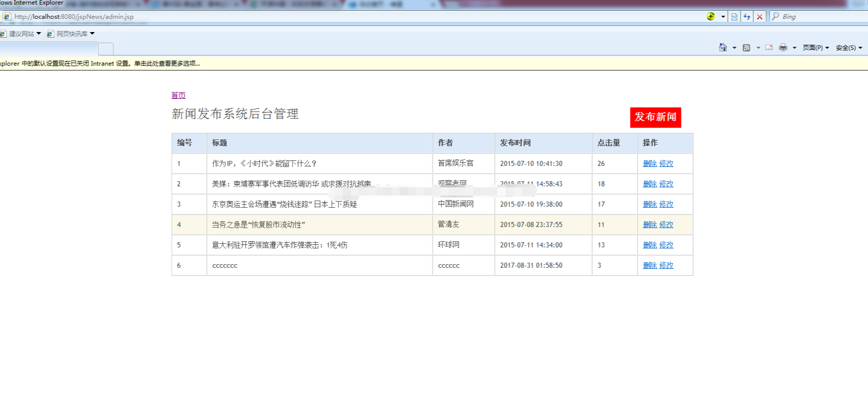Image resolution: width=868 pixels, height=394 pixels.
Task: Open the 安全(S) menu
Action: 849,47
